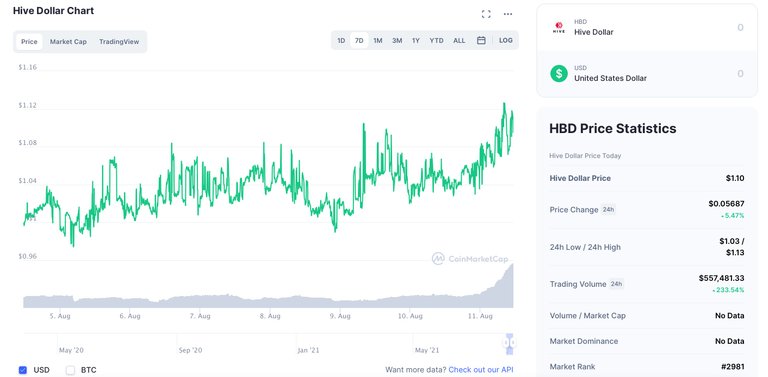Select the YTD time range
The height and width of the screenshot is (377, 768).
pos(436,41)
